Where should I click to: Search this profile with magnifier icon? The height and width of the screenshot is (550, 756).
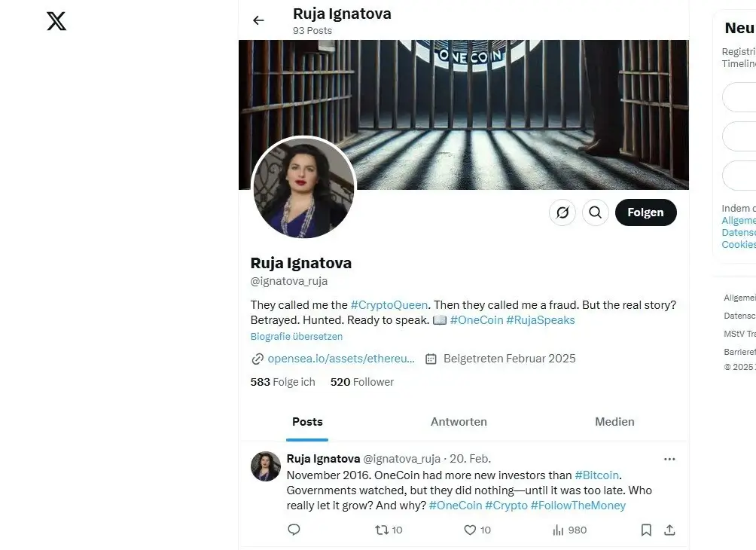[x=595, y=212]
